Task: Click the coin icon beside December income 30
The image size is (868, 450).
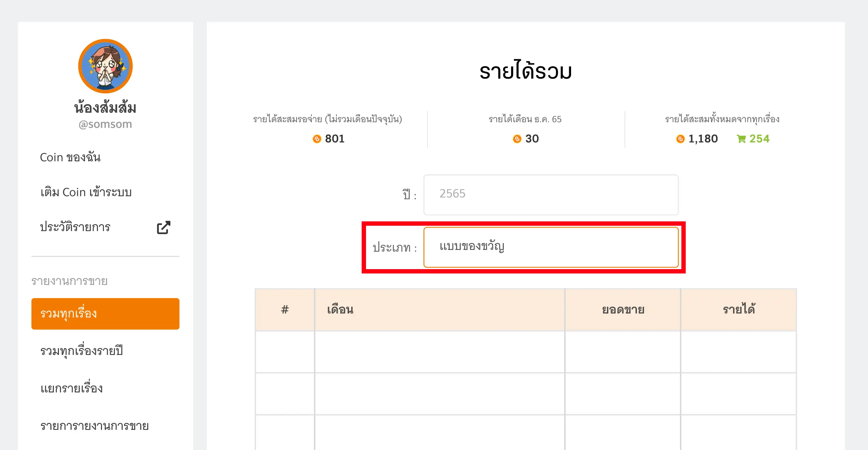Action: 516,139
